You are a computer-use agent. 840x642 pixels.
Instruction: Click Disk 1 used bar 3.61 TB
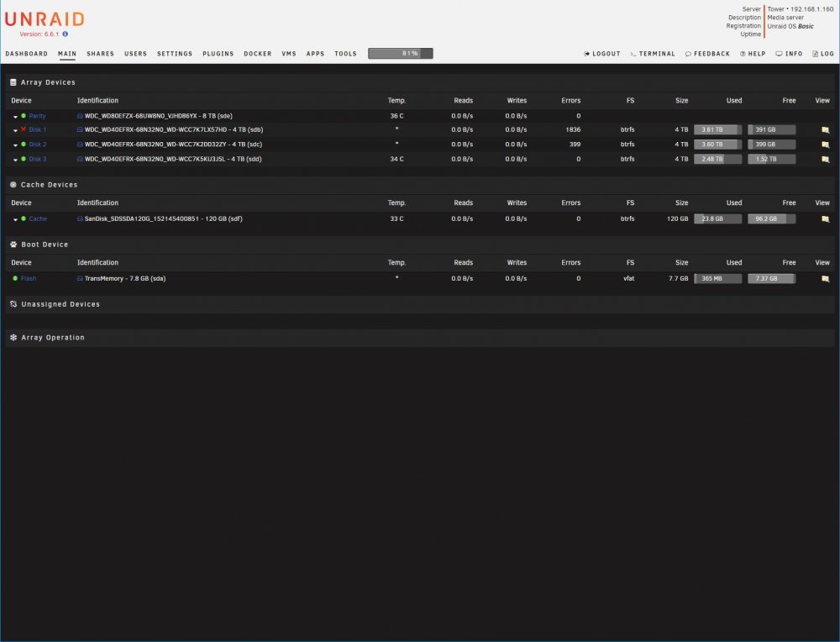718,129
